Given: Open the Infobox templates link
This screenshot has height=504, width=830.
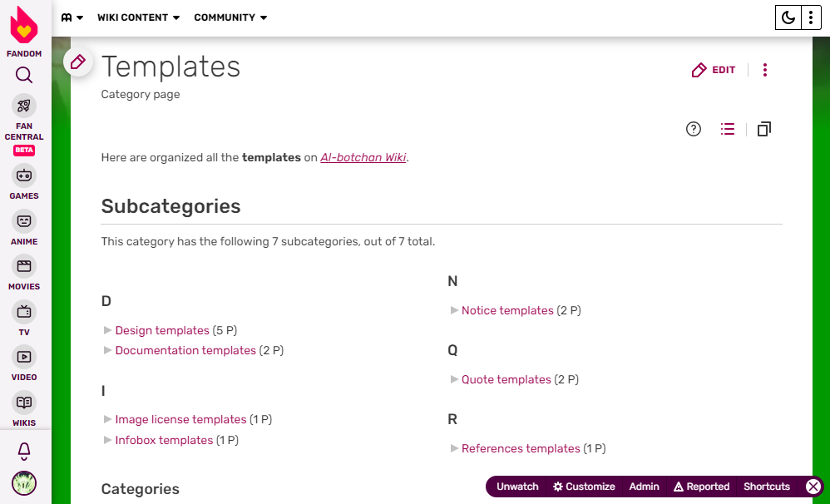Looking at the screenshot, I should tap(164, 440).
